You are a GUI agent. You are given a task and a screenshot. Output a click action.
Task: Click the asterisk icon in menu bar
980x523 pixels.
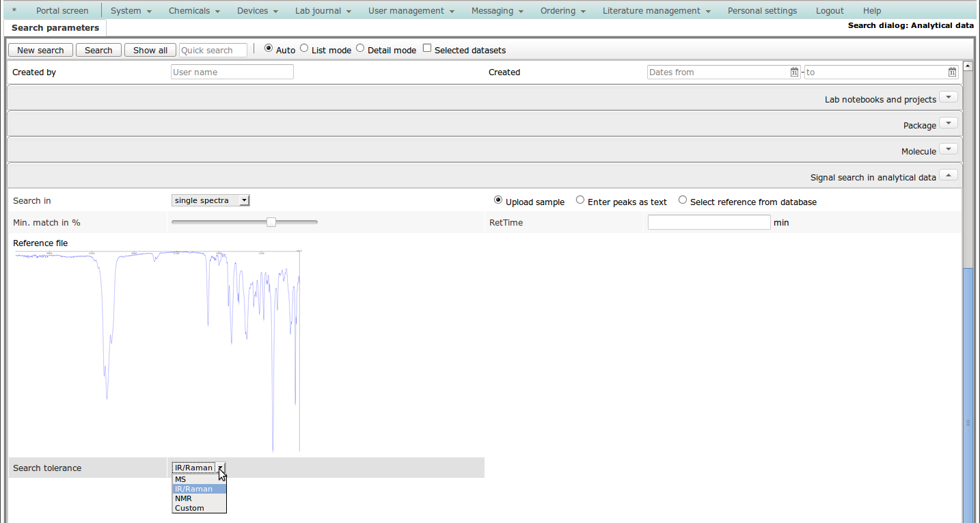coord(14,11)
